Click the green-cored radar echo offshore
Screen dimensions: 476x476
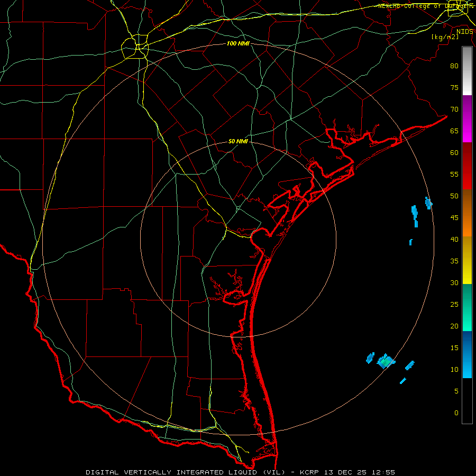click(386, 361)
